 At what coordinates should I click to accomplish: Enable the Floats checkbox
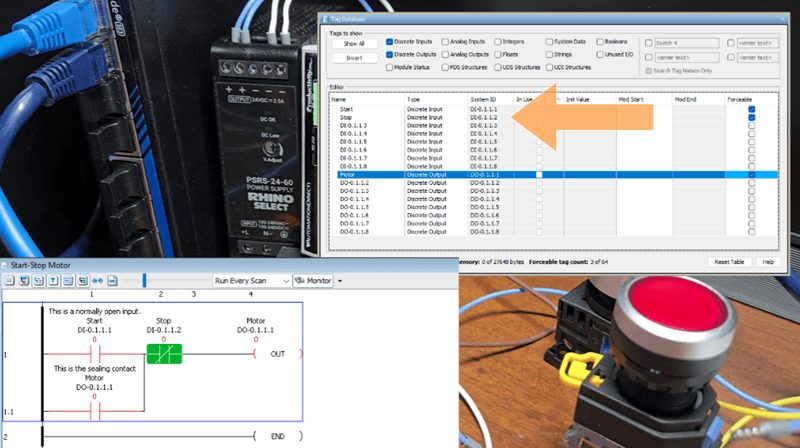pos(497,55)
